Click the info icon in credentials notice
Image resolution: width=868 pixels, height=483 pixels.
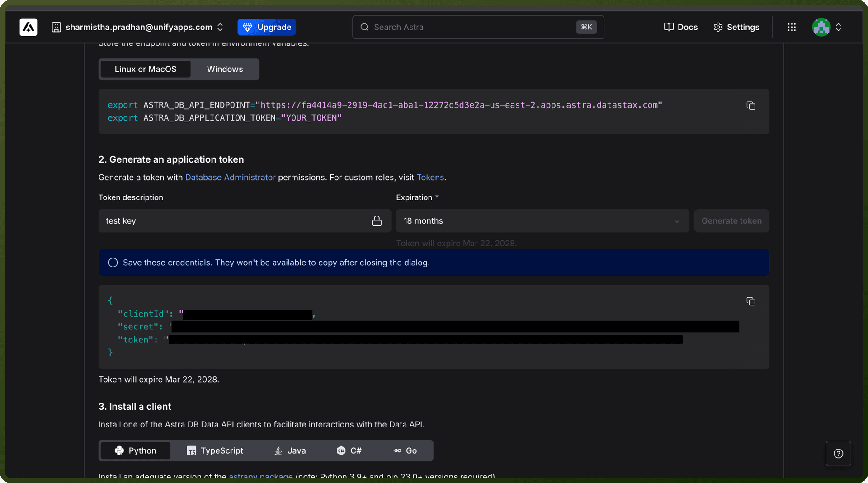pos(113,263)
